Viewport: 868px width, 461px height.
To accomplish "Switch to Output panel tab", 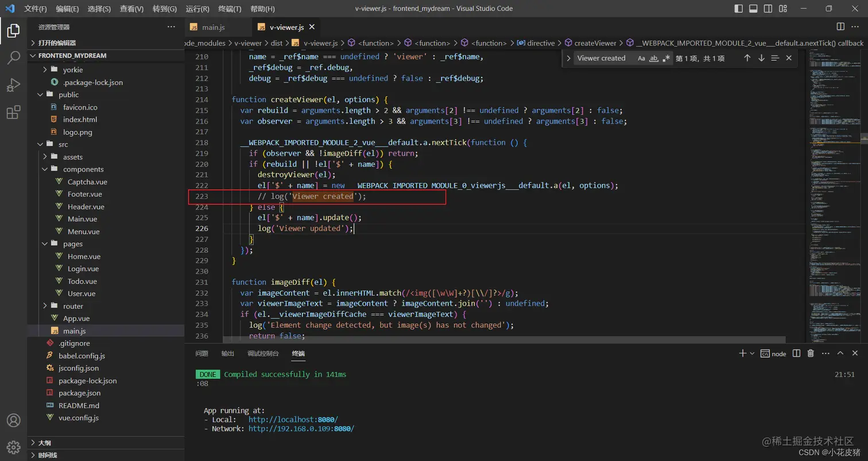I will (228, 354).
